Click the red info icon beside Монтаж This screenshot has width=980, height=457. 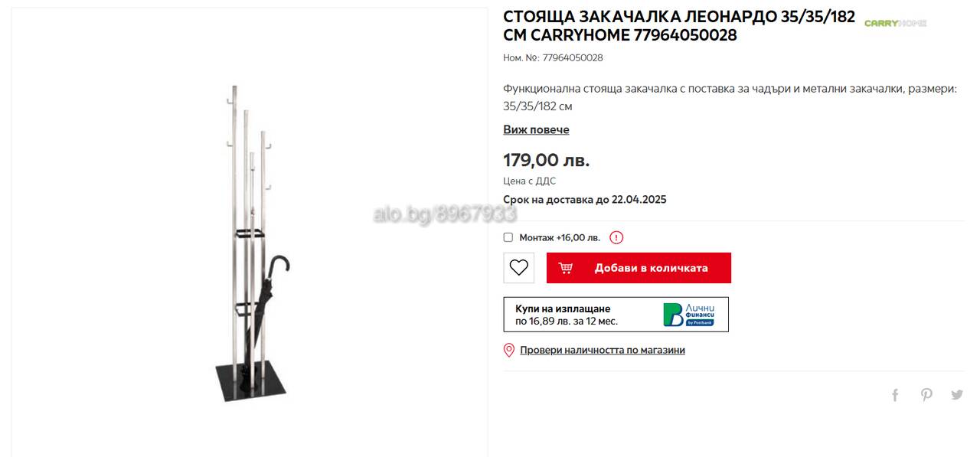click(x=616, y=237)
